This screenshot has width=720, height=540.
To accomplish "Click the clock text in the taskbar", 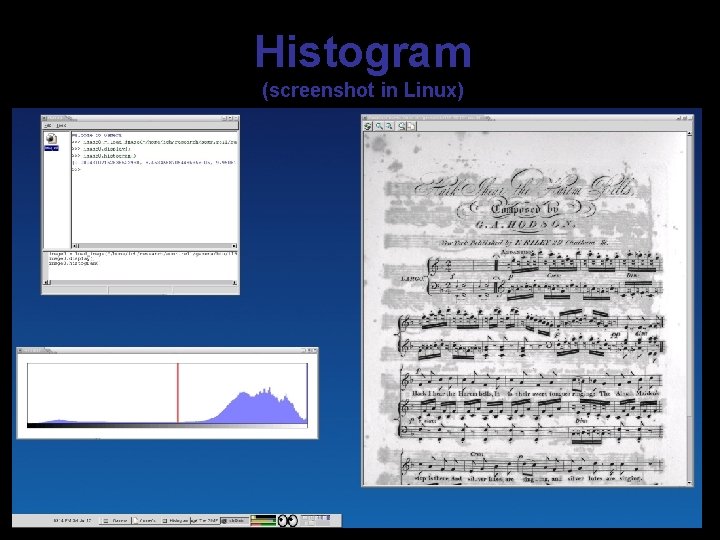I will [x=73, y=521].
